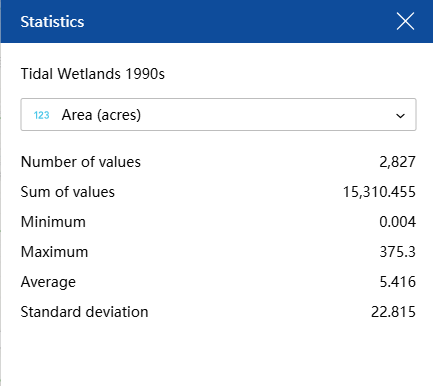Select the standard deviation 22.815
Image resolution: width=433 pixels, height=386 pixels.
(x=393, y=312)
